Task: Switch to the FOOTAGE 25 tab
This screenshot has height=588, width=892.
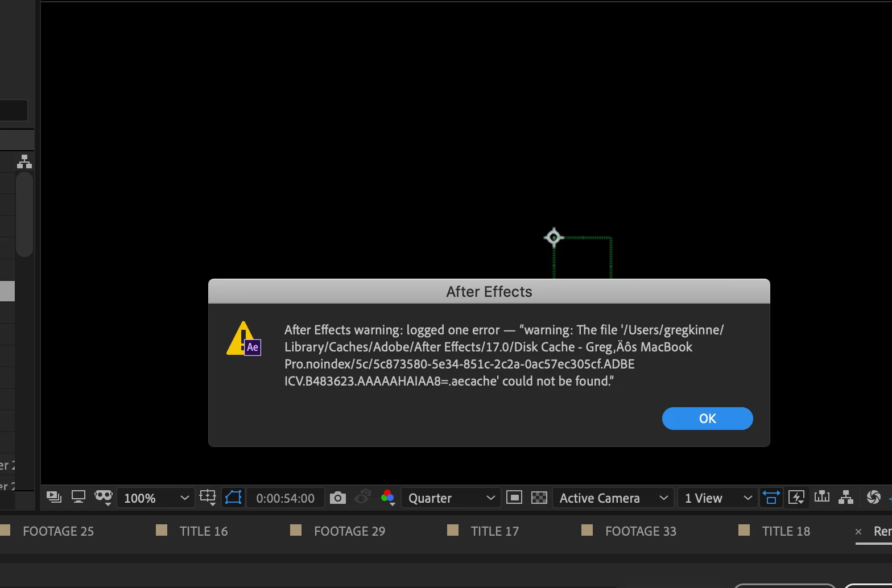Action: [x=58, y=531]
